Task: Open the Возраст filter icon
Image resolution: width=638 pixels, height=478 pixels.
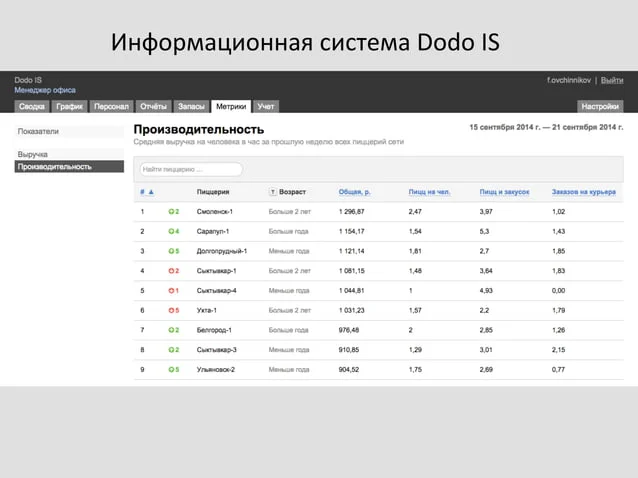Action: pyautogui.click(x=273, y=192)
